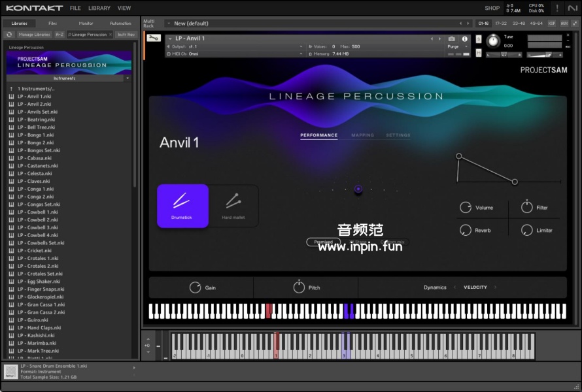Click the sample file icon in the info pane
The width and height of the screenshot is (582, 392).
tap(10, 372)
